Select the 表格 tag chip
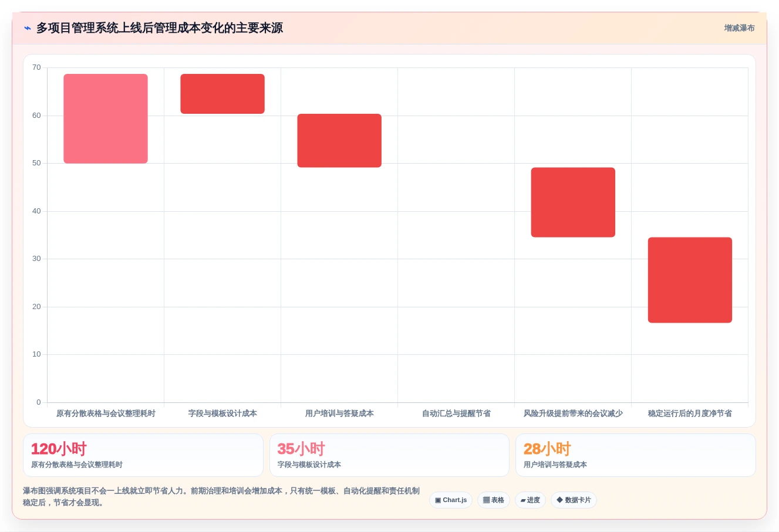The height and width of the screenshot is (532, 779). tap(494, 500)
